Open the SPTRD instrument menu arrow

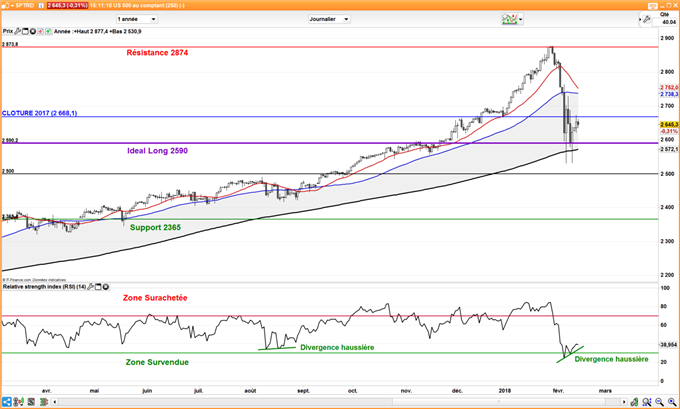click(12, 6)
